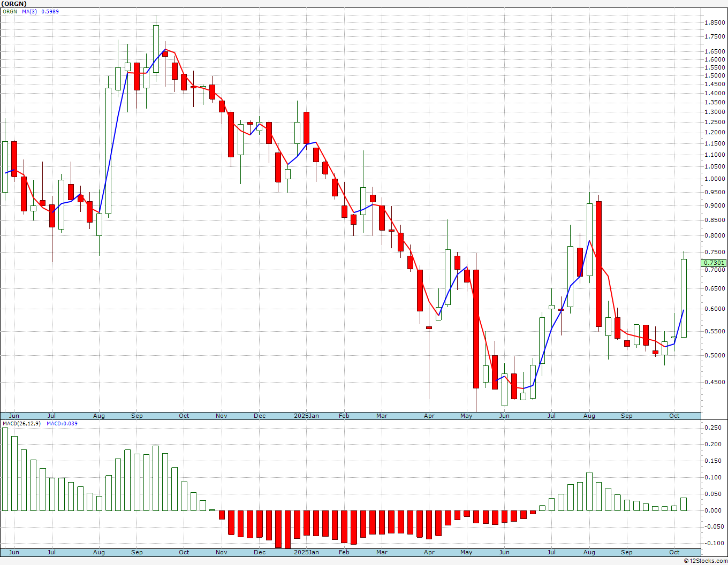Viewport: 728px width, 565px height.
Task: Click the 1.5000 price axis label
Action: 715,75
